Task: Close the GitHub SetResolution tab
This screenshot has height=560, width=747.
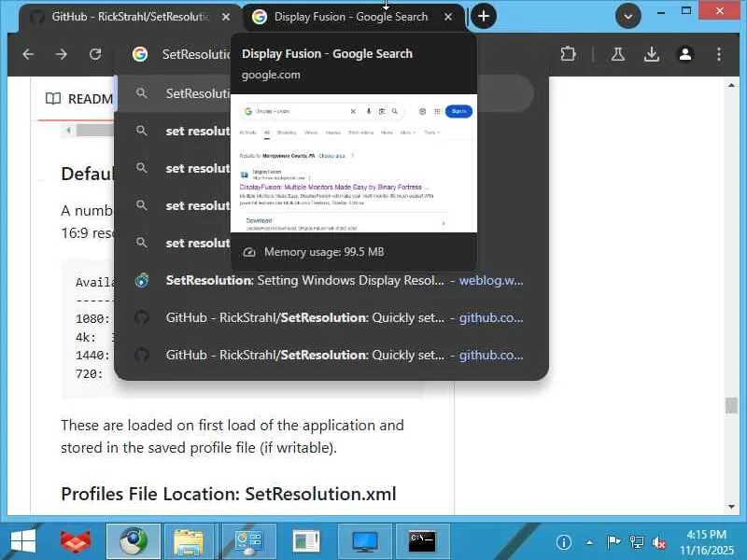Action: [x=226, y=17]
